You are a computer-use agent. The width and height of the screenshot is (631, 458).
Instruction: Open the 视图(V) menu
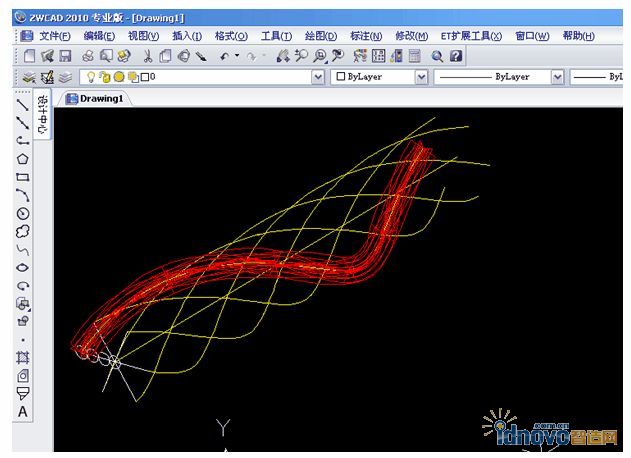(x=143, y=36)
